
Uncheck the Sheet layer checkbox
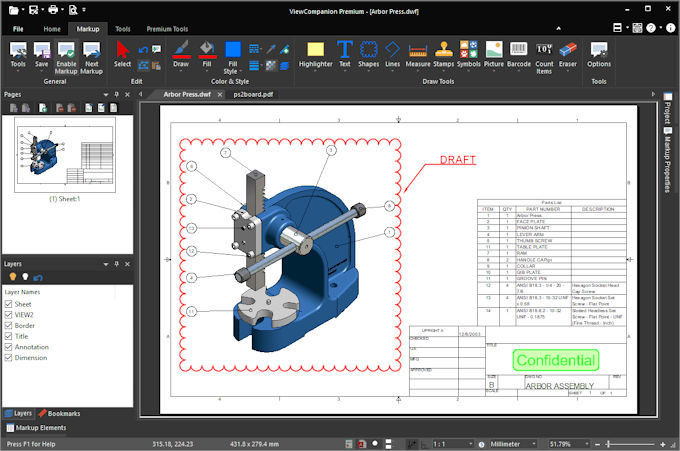[9, 302]
